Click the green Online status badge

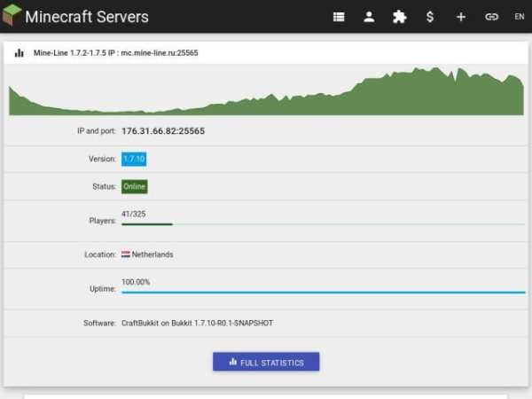(135, 186)
